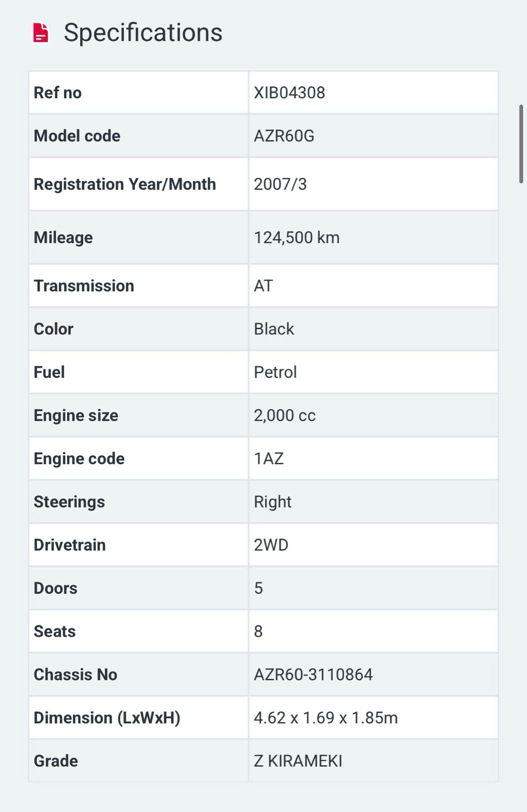Click the vertical scrollbar on the right edge

pos(521,144)
